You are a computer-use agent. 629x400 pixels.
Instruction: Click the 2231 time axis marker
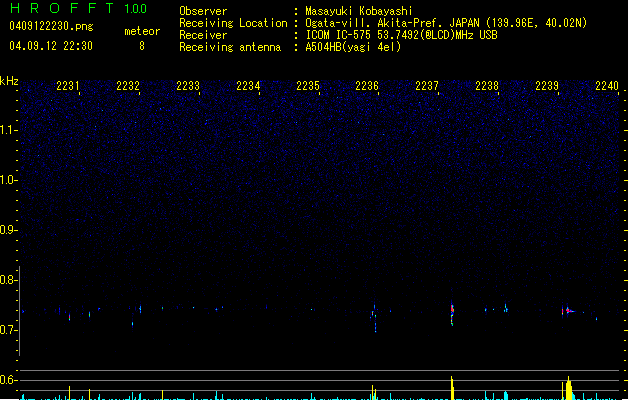(x=68, y=85)
